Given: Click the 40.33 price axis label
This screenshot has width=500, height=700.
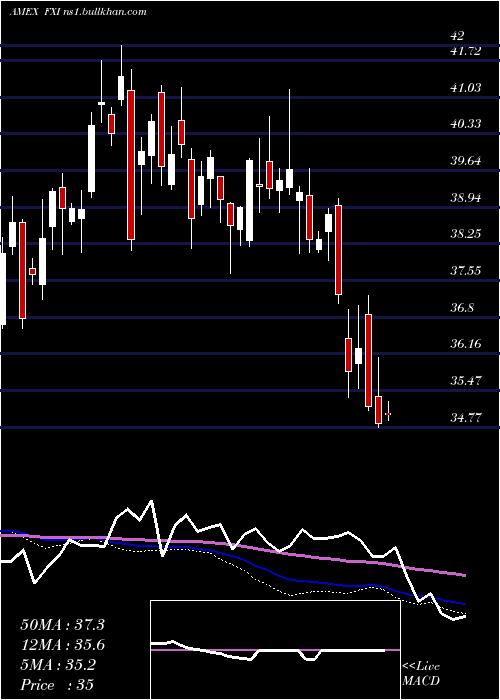Looking at the screenshot, I should pos(466,124).
